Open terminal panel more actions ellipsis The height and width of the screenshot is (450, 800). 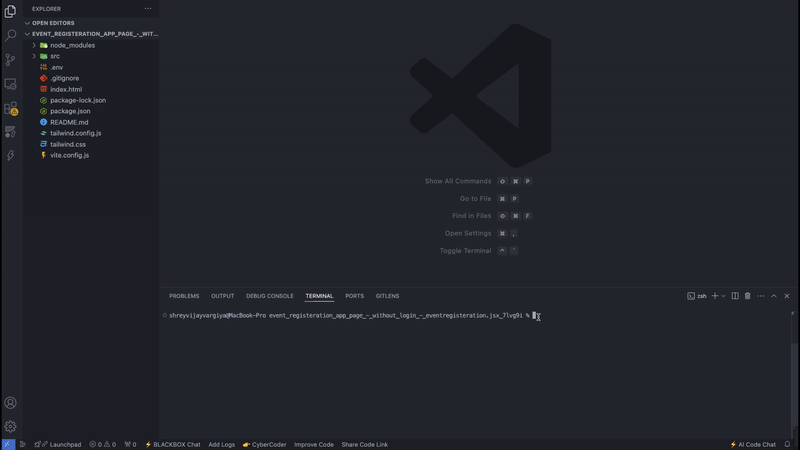[x=761, y=296]
